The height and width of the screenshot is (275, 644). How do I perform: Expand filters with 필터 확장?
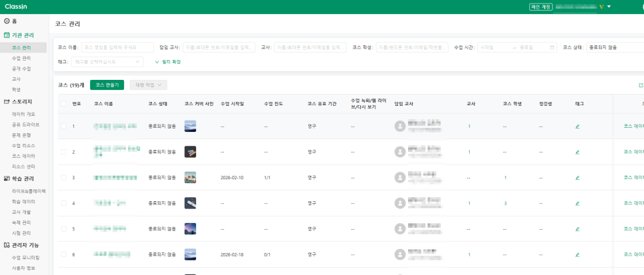167,62
